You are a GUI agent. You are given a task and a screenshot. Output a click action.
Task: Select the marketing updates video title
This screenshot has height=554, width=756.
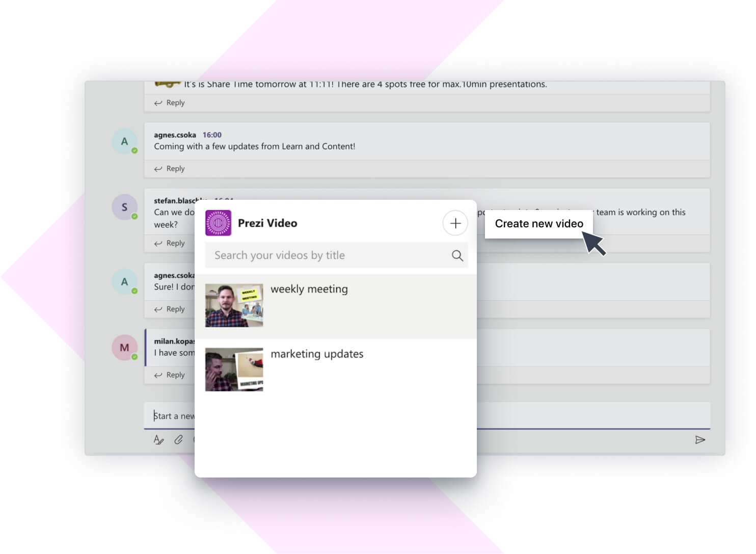tap(316, 354)
